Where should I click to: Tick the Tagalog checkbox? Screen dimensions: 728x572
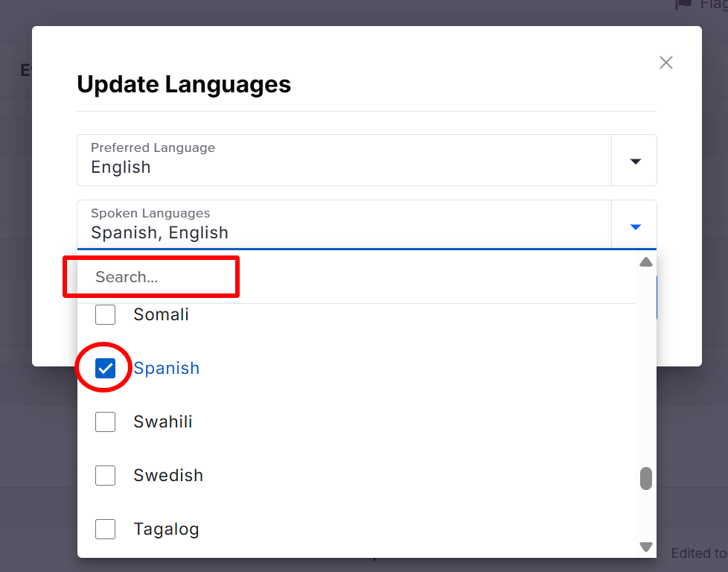point(106,529)
